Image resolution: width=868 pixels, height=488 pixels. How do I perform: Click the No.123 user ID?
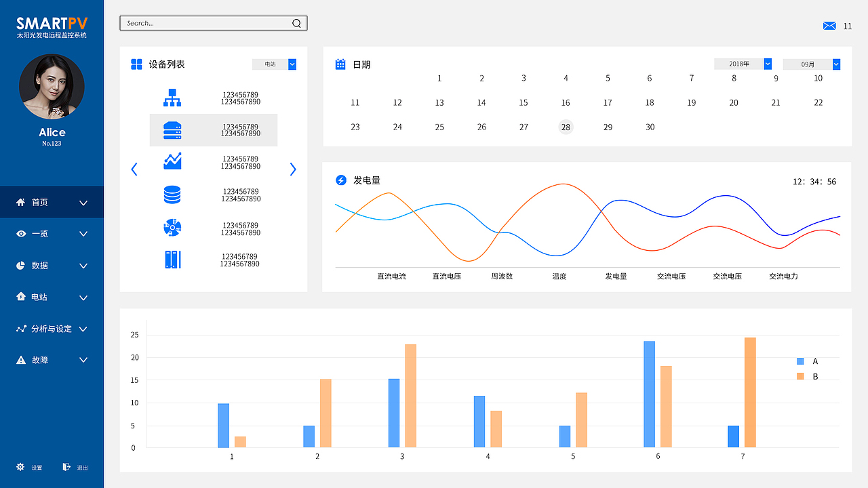tap(52, 144)
